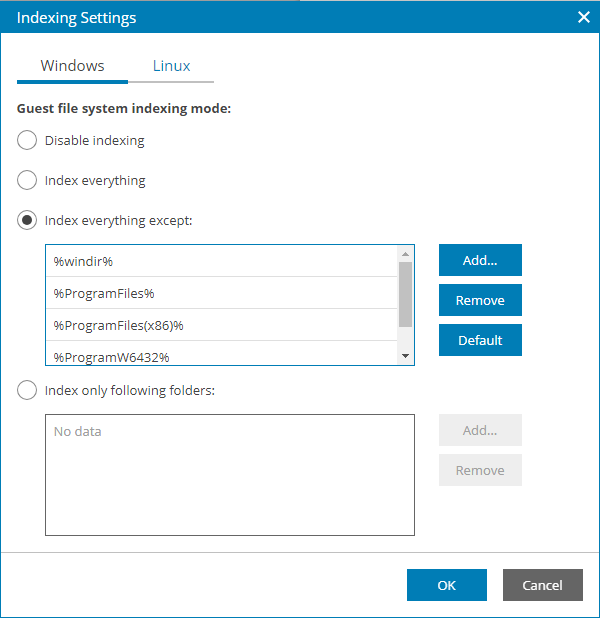Screen dimensions: 600x618
Task: Select the %ProgramW6432% list row
Action: click(220, 354)
